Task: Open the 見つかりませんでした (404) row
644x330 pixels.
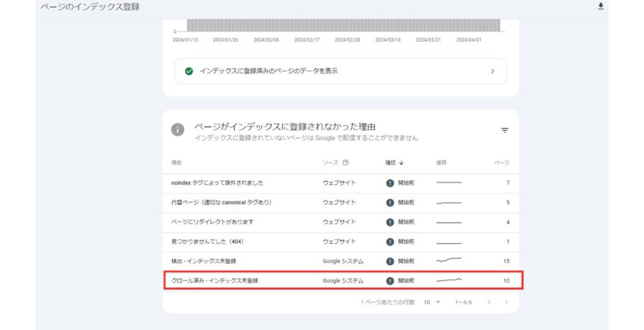Action: (x=340, y=242)
